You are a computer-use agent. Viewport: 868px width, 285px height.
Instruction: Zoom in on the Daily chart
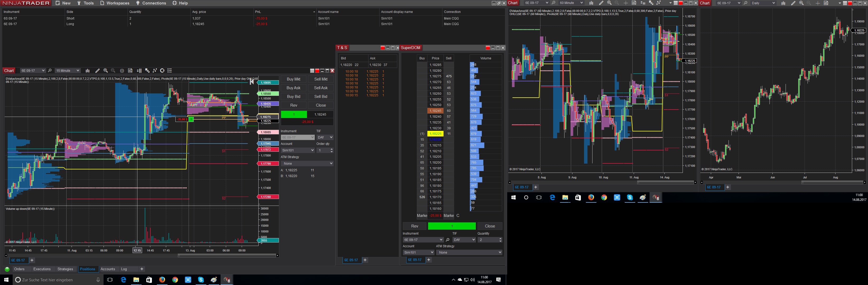click(x=801, y=3)
